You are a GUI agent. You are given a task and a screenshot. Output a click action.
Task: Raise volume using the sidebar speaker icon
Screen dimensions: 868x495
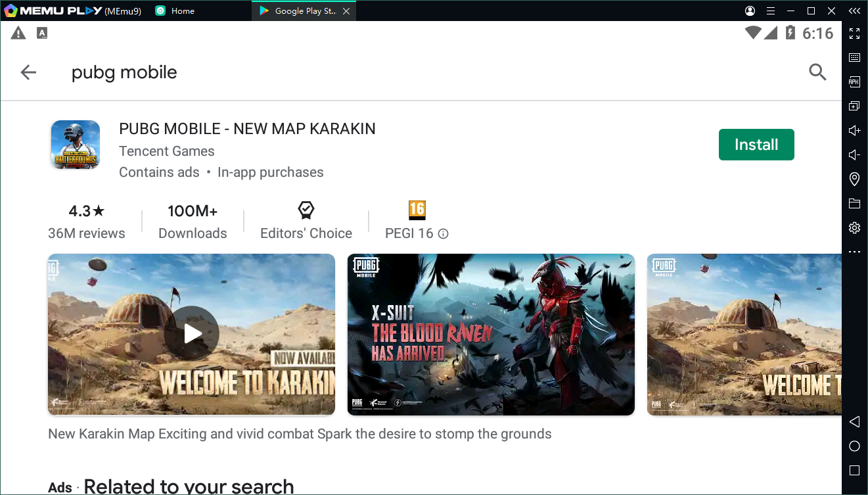(x=854, y=131)
